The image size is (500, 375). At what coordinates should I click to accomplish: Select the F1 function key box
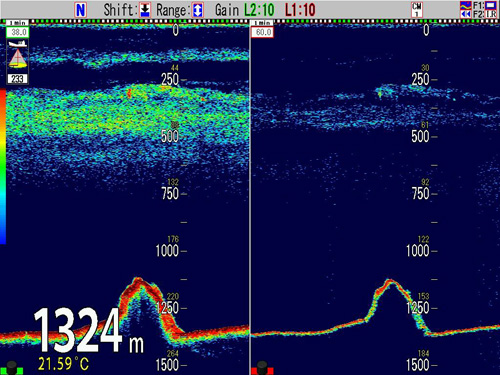(491, 5)
